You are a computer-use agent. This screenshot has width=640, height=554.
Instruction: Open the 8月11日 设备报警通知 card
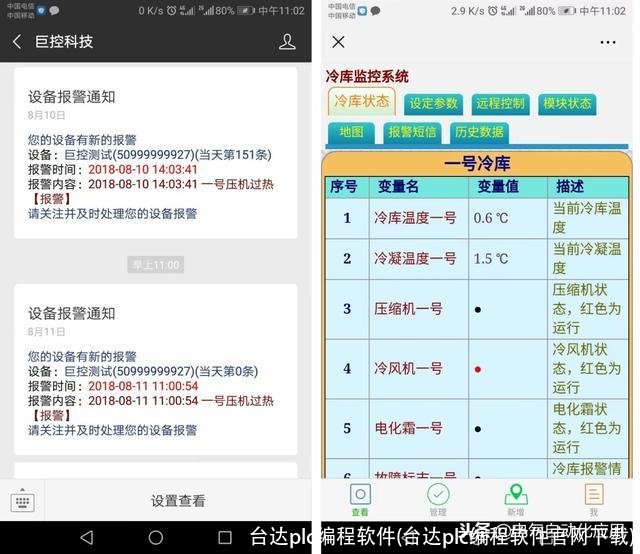[156, 369]
